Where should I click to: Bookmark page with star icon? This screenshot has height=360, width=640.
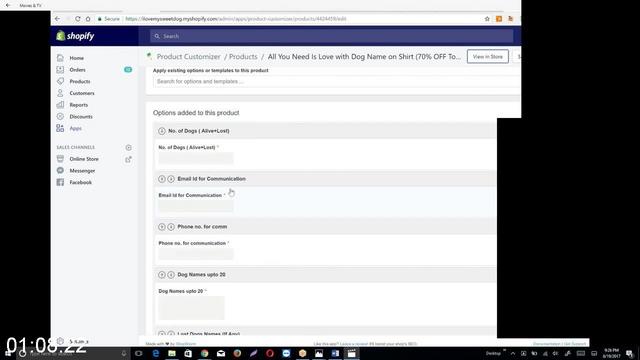(487, 19)
